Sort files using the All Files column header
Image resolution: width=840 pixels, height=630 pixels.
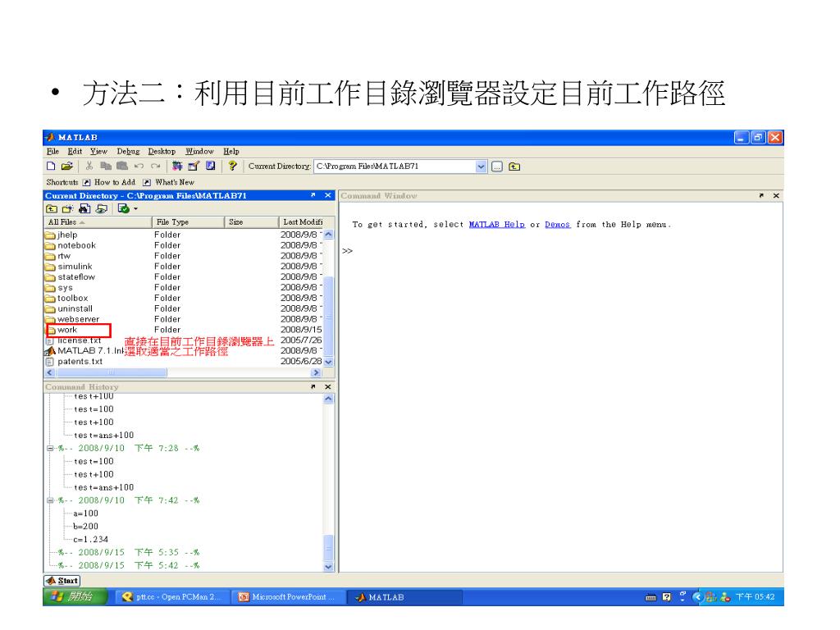[x=97, y=221]
